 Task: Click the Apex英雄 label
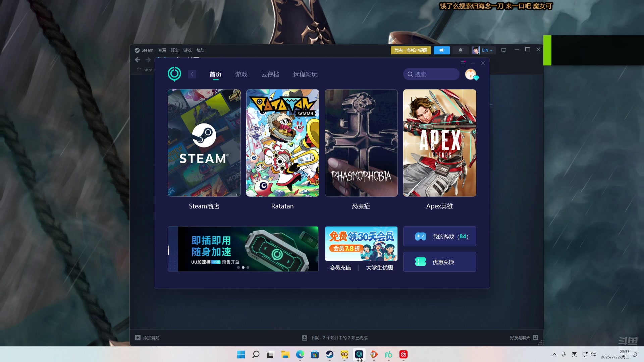click(439, 206)
